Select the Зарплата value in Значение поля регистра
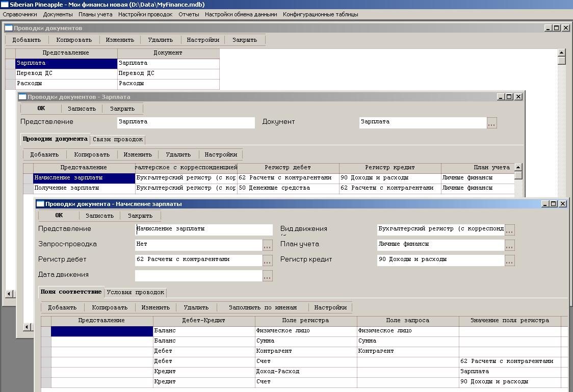 click(510, 372)
